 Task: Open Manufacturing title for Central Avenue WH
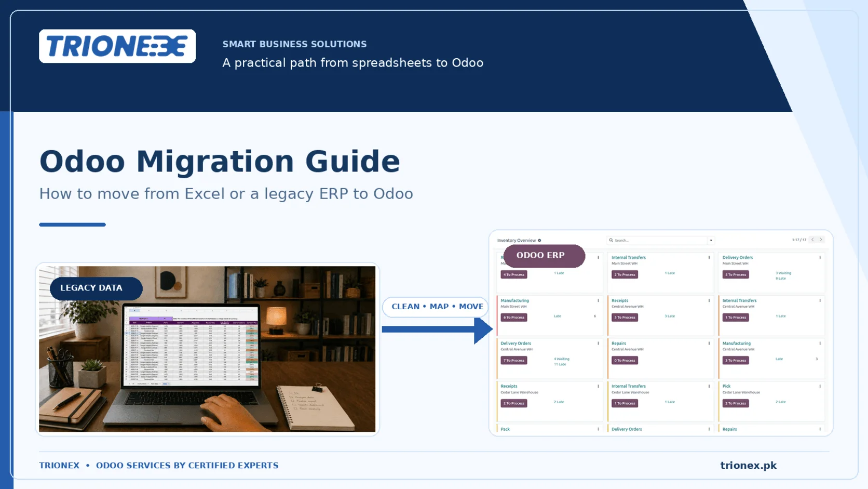pyautogui.click(x=737, y=343)
